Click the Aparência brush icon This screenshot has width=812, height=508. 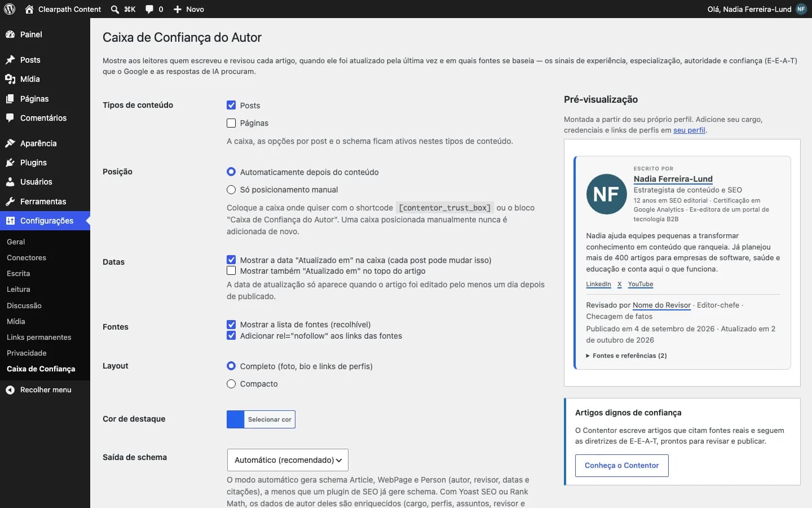[x=10, y=143]
